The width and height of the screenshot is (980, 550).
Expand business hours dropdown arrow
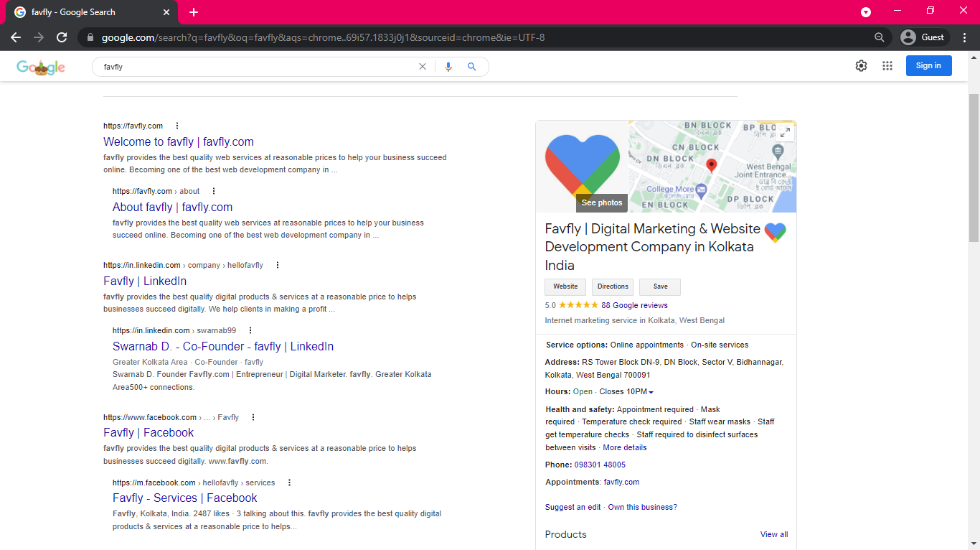pos(651,392)
